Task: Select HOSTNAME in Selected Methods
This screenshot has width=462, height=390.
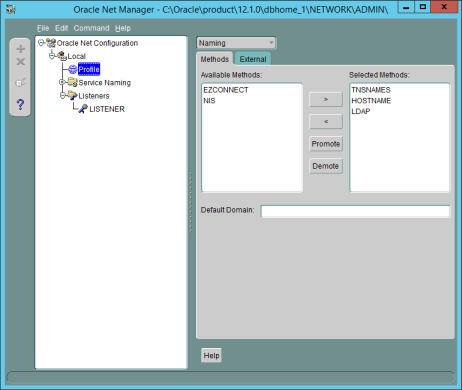Action: coord(371,101)
